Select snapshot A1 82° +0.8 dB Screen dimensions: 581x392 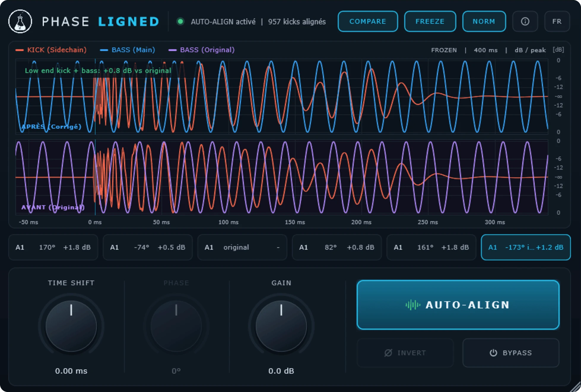tap(337, 247)
